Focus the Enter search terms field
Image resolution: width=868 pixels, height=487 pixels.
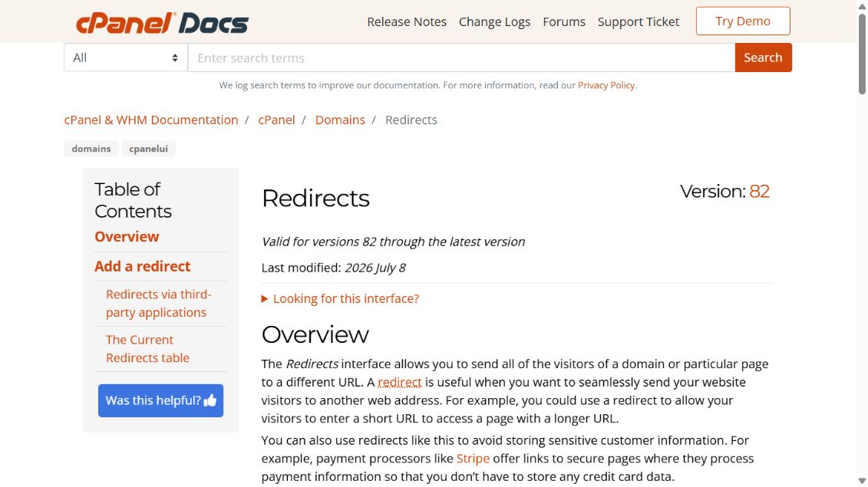[461, 58]
